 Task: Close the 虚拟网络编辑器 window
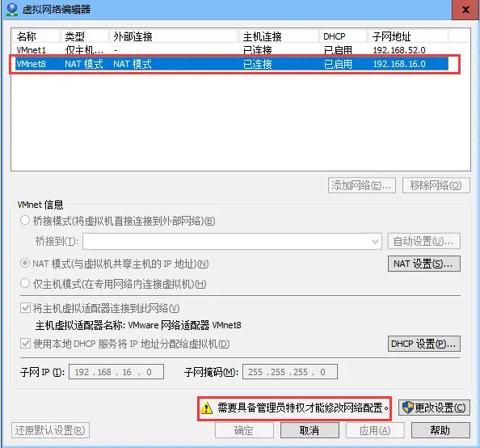465,10
